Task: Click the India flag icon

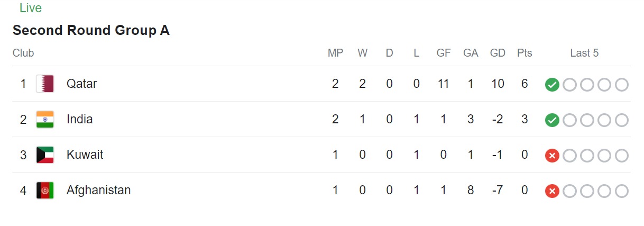Action: click(x=45, y=120)
